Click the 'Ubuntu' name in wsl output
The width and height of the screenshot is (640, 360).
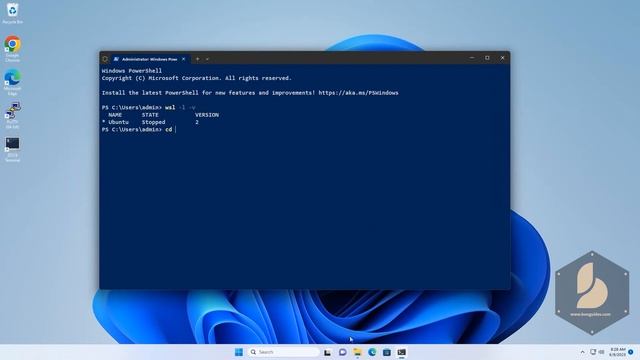[118, 122]
